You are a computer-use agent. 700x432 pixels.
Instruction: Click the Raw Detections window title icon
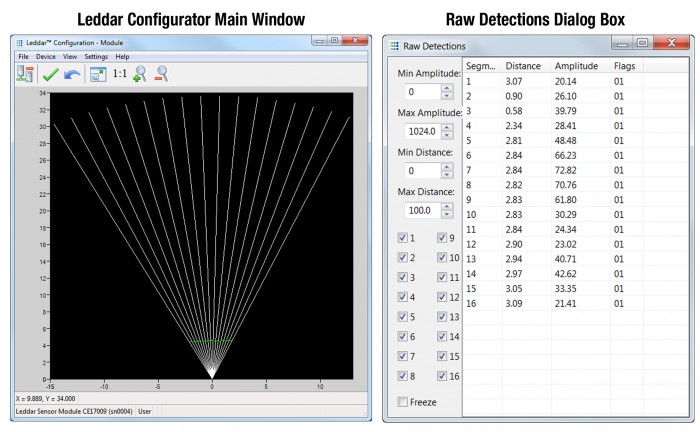[x=396, y=46]
